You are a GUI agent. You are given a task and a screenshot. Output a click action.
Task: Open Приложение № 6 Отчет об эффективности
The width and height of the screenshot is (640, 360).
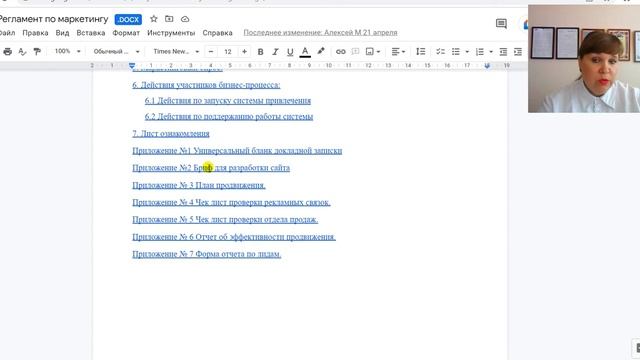tap(234, 237)
